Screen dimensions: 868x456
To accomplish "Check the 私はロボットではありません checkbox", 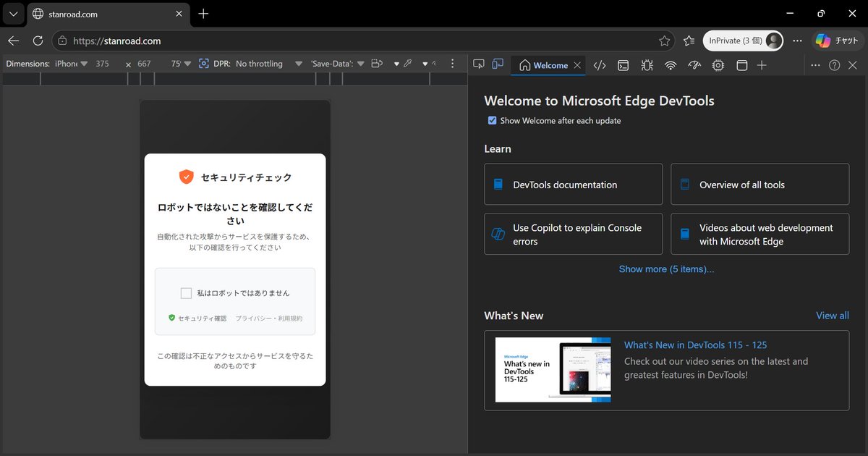I will 186,293.
